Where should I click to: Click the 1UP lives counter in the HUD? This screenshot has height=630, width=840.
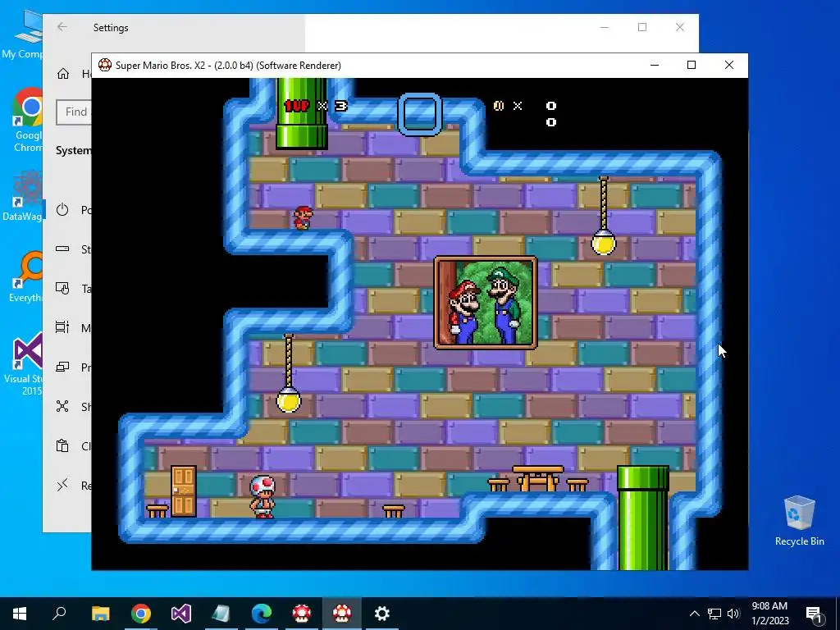pos(316,106)
